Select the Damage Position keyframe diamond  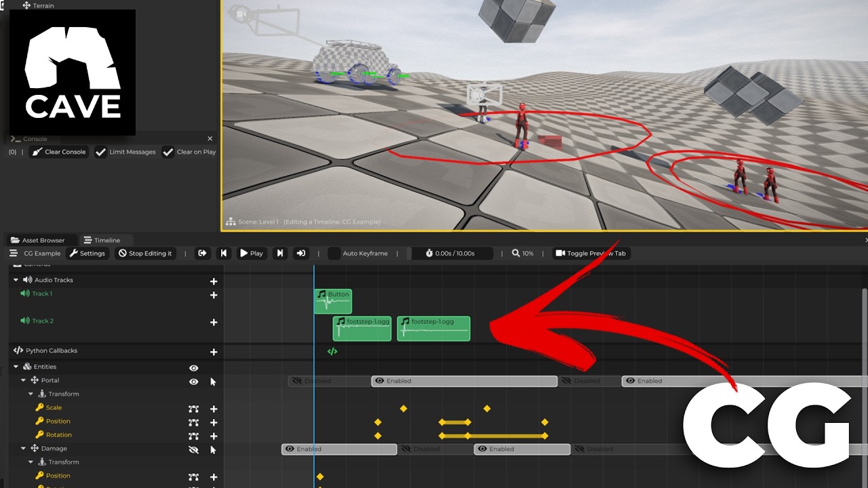[320, 477]
